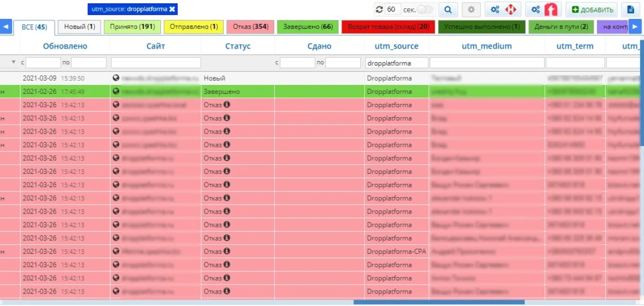Image resolution: width=644 pixels, height=306 pixels.
Task: Click the Обновлено 'по' date filter field
Action: [x=89, y=63]
